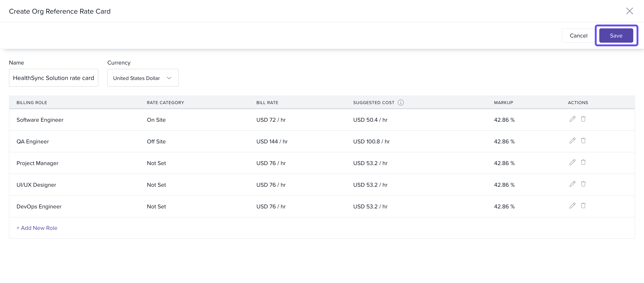Delete the DevOps Engineer row

pyautogui.click(x=583, y=205)
